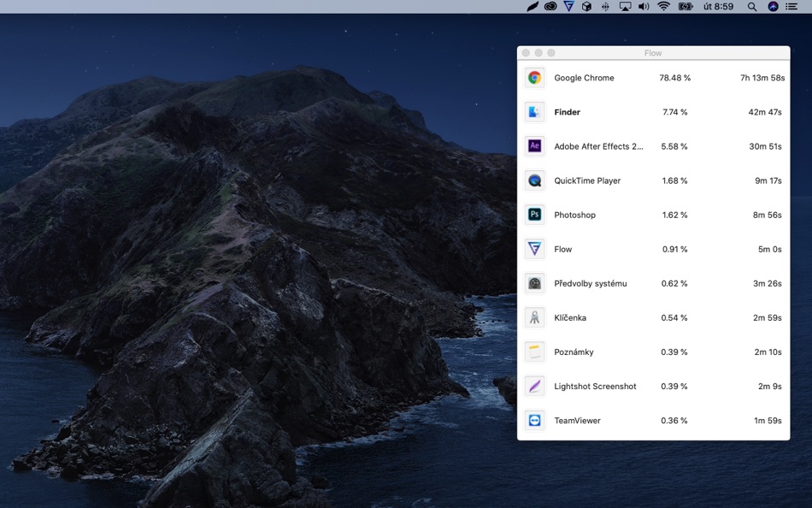Click the 1.62 % usage value
The width and height of the screenshot is (812, 508).
click(674, 215)
